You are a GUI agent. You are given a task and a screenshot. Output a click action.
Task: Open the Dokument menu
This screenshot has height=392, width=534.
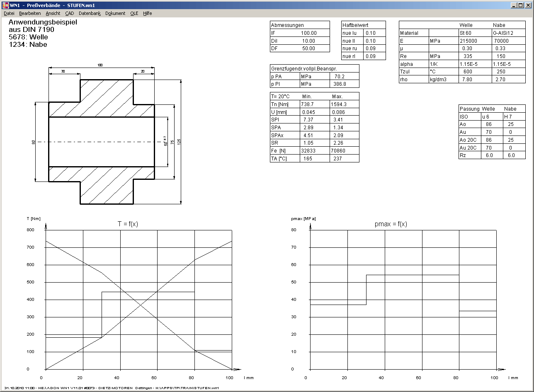(x=115, y=13)
